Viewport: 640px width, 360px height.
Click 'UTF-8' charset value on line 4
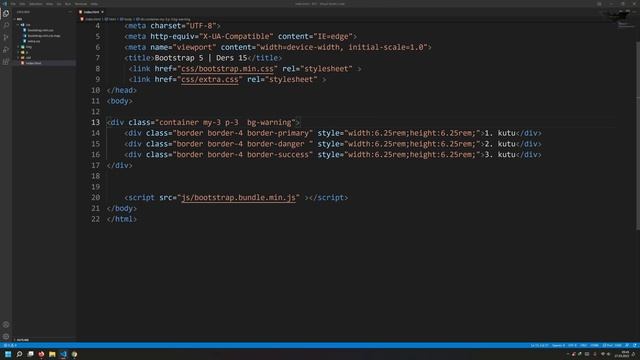tap(201, 26)
